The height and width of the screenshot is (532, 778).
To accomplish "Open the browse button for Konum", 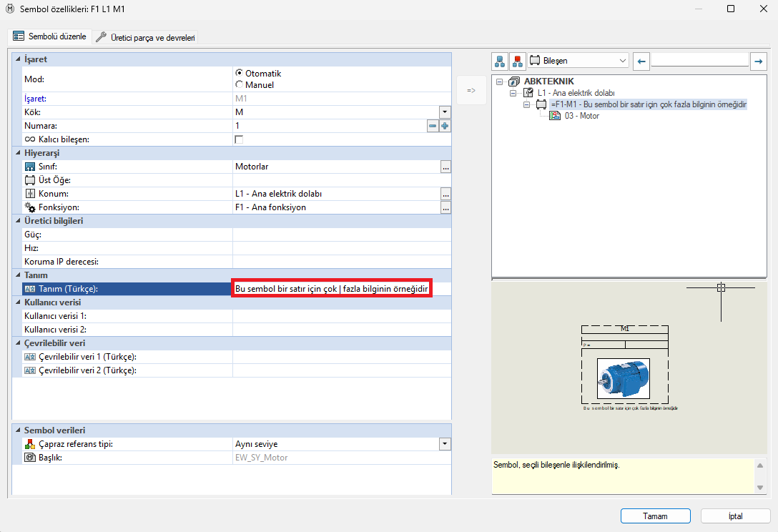I will [445, 194].
